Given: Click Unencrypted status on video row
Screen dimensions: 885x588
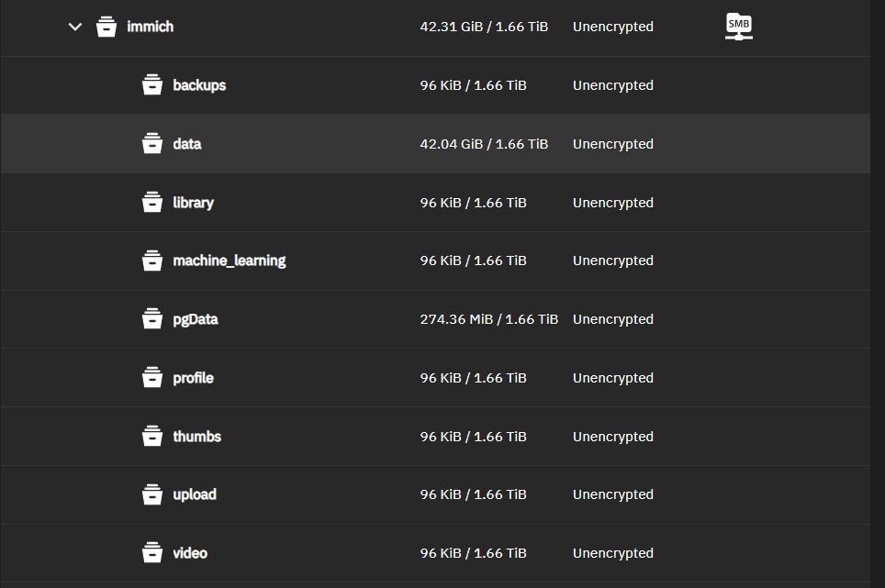Looking at the screenshot, I should 613,553.
